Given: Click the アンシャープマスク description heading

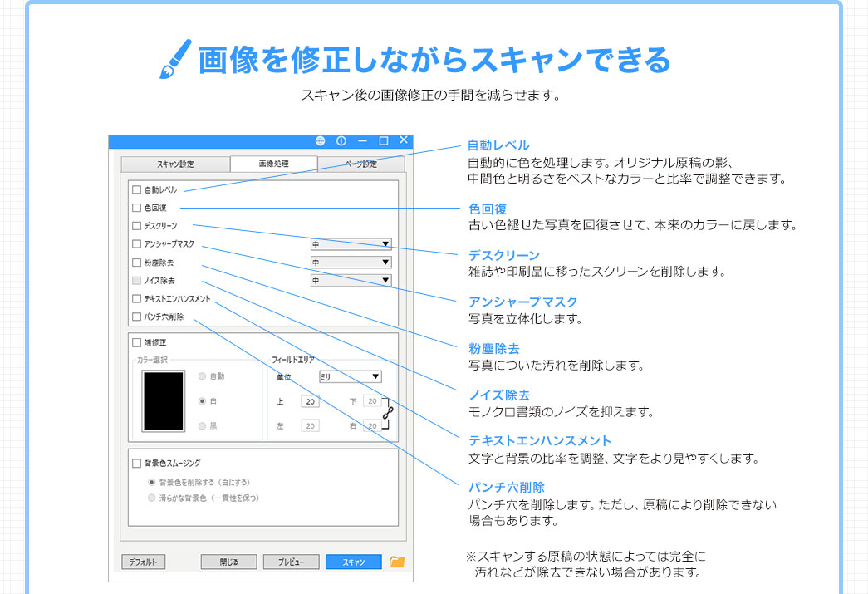Looking at the screenshot, I should click(x=523, y=302).
